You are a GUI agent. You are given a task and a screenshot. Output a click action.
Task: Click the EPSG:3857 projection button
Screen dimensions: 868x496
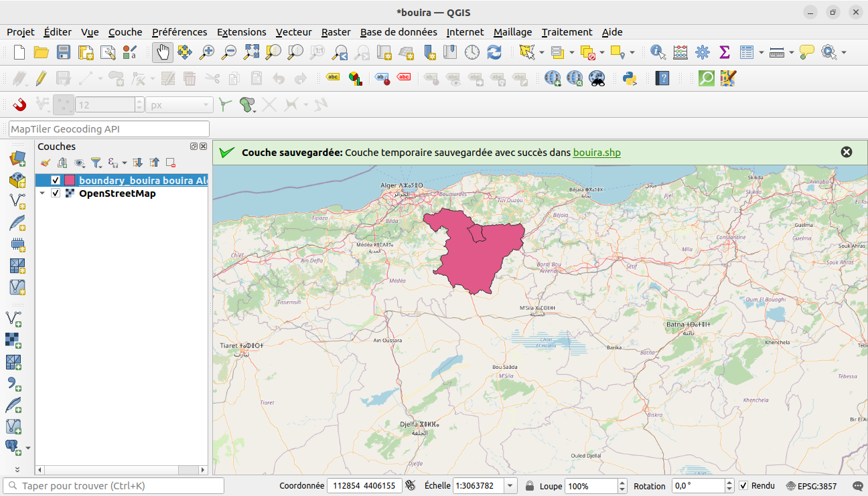coord(812,486)
